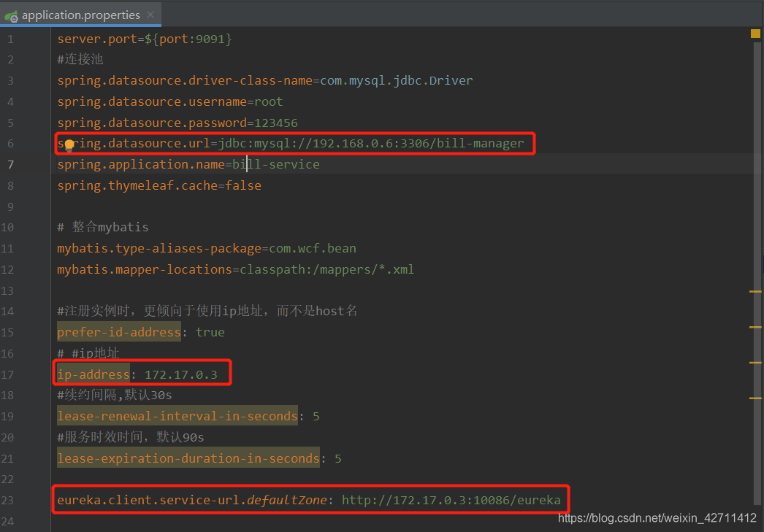Click the vertical editor scrollbar on the right
Viewport: 764px width, 532px height.
[x=757, y=273]
